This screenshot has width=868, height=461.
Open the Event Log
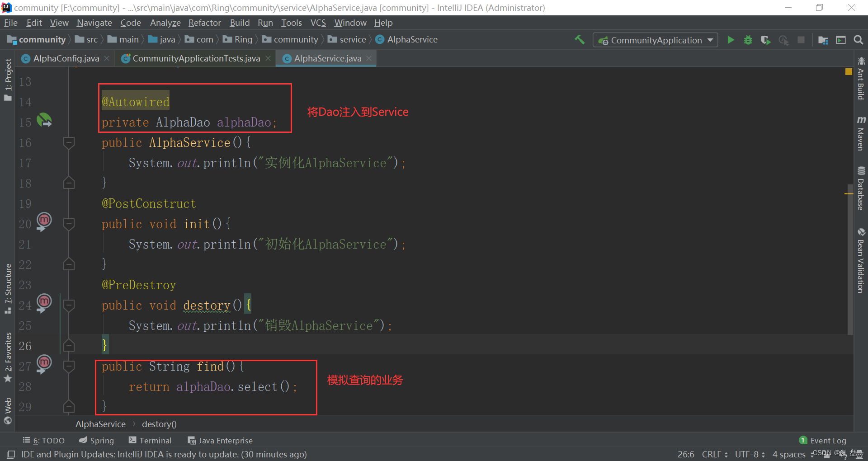(x=823, y=440)
